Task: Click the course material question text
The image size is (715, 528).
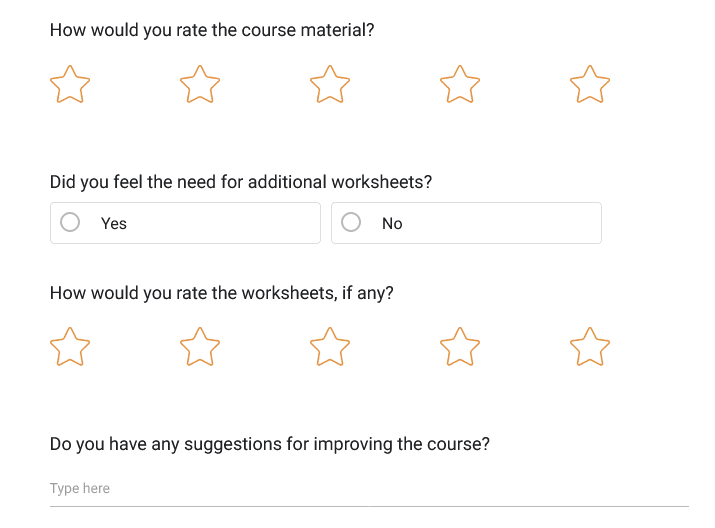Action: point(212,30)
